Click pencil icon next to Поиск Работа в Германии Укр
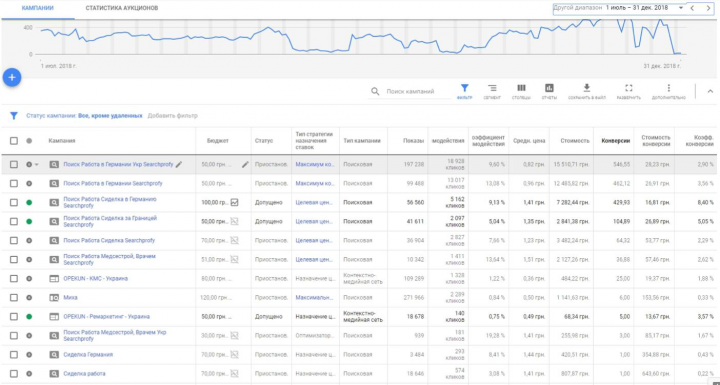This screenshot has height=385, width=720. (x=179, y=164)
